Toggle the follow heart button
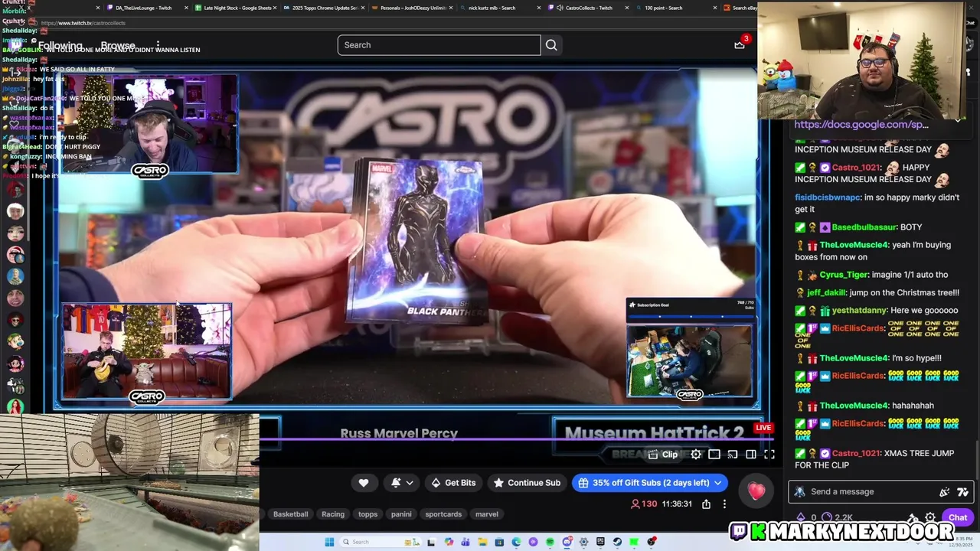Viewport: 980px width, 551px height. pos(364,483)
